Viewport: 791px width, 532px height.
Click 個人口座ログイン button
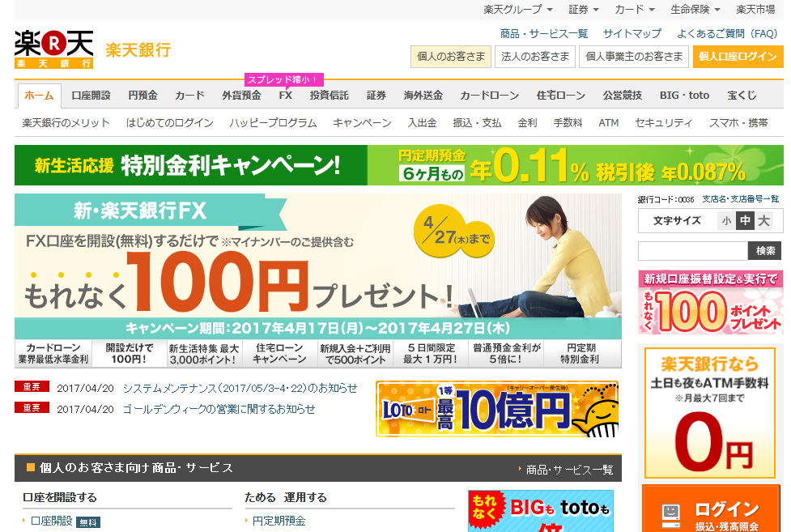pos(738,57)
